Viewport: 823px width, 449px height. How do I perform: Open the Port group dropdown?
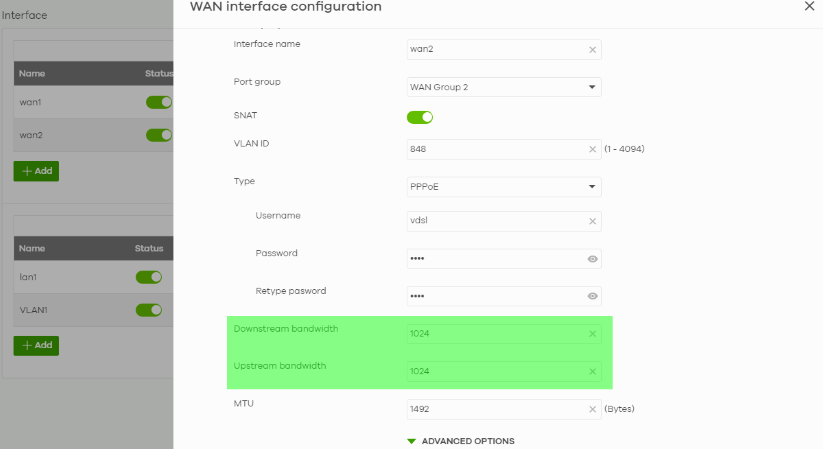(503, 87)
